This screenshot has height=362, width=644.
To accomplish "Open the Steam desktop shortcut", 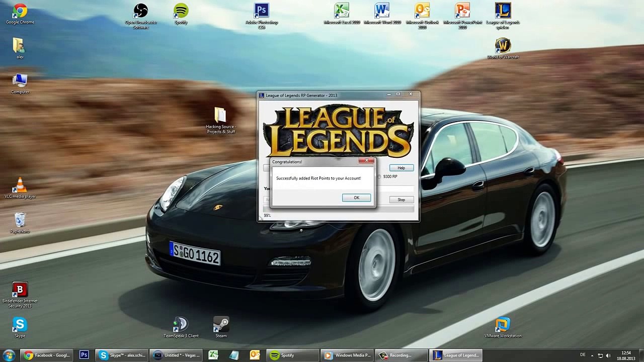I will pyautogui.click(x=221, y=327).
